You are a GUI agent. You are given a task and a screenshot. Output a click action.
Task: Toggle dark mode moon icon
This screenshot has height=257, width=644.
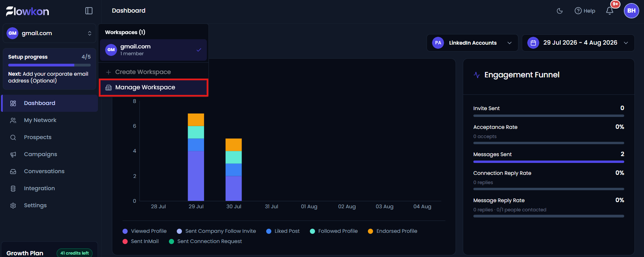[x=560, y=11]
